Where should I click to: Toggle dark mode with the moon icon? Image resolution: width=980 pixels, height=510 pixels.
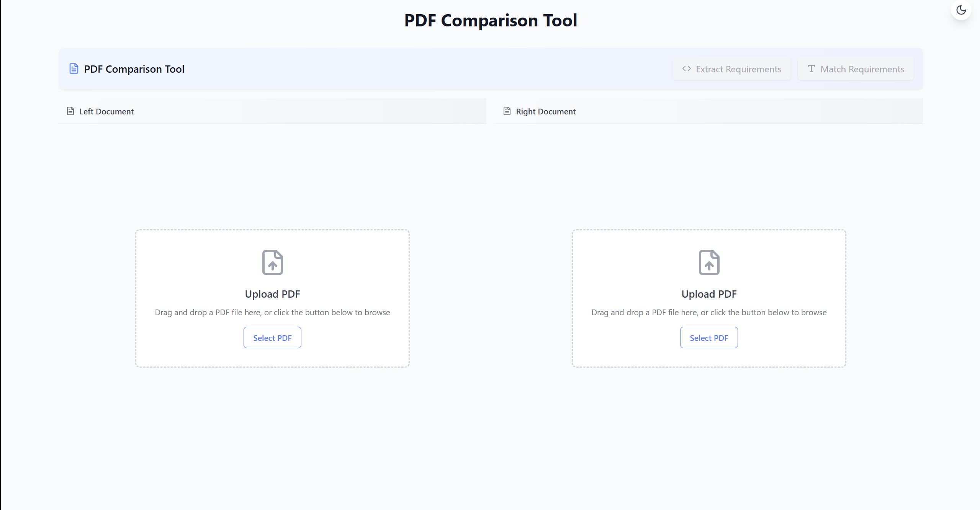coord(961,10)
